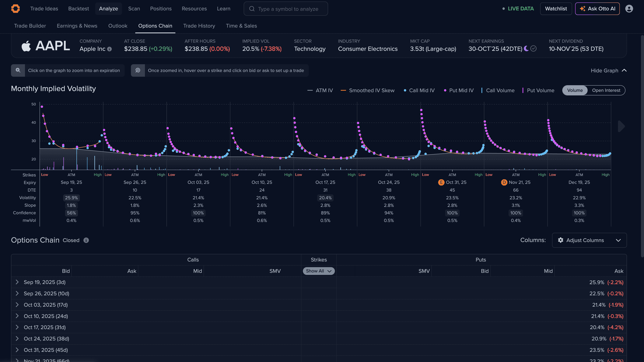This screenshot has height=362, width=644.
Task: Click the moon after-hours earnings icon
Action: pyautogui.click(x=526, y=48)
